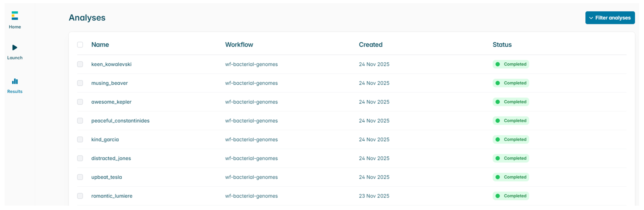Click the chevron on the Filter analyses button
Viewport: 644px width, 210px height.
[x=590, y=18]
